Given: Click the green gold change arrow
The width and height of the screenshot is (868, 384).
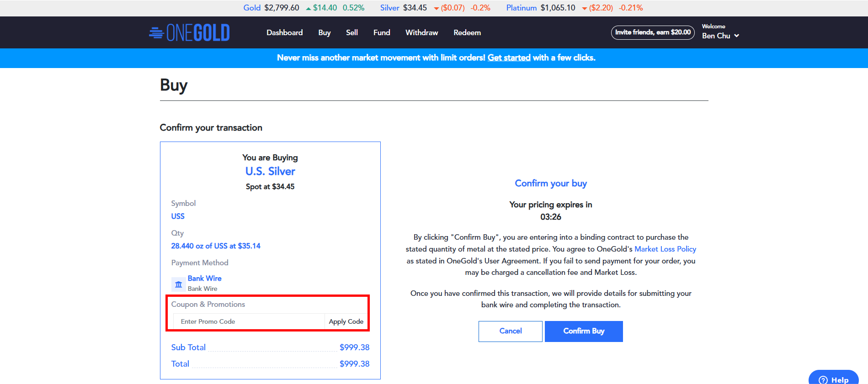Looking at the screenshot, I should click(x=309, y=8).
